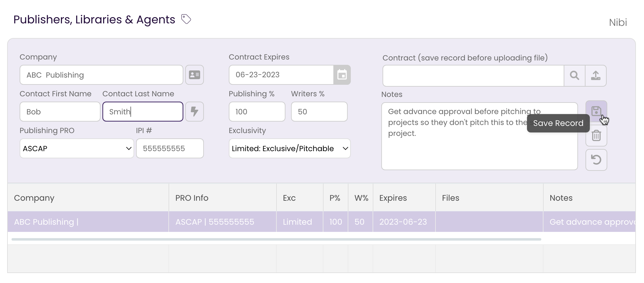Click the Contract file path input
The width and height of the screenshot is (644, 283).
473,76
